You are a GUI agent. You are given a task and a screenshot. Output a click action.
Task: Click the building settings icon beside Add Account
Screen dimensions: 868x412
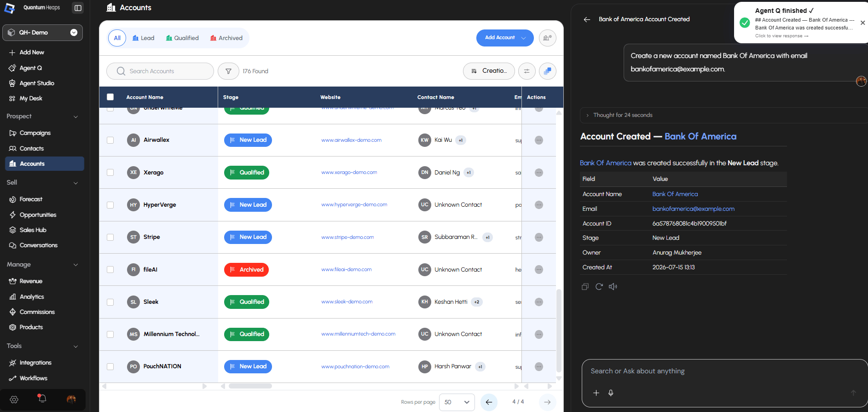point(547,38)
